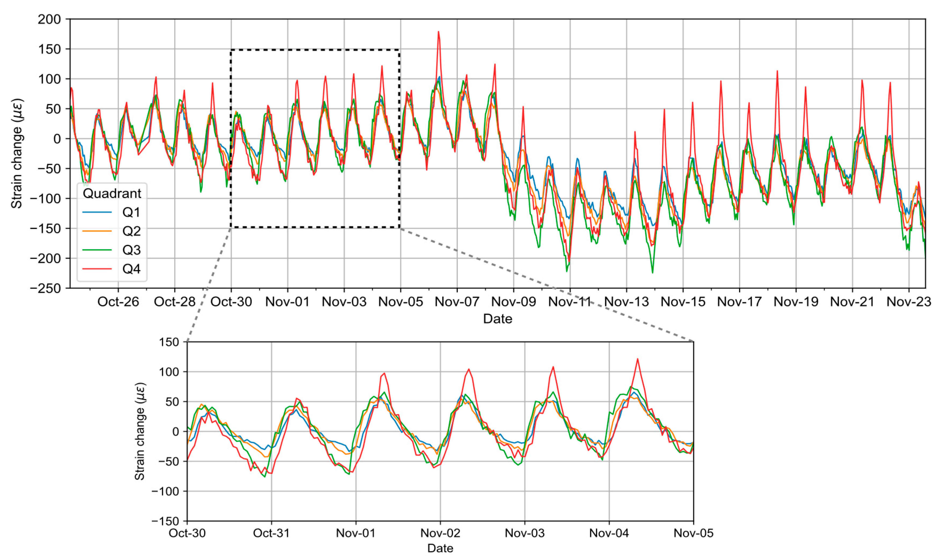Click the Q2 orange legend line swatch
The width and height of the screenshot is (947, 560).
(97, 231)
